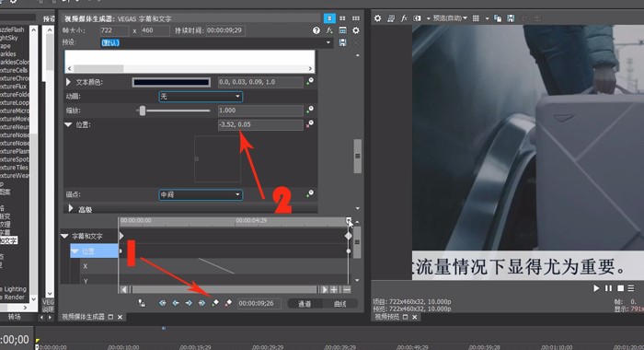Open plug-in help question mark icon
The height and width of the screenshot is (350, 644).
coord(316,30)
